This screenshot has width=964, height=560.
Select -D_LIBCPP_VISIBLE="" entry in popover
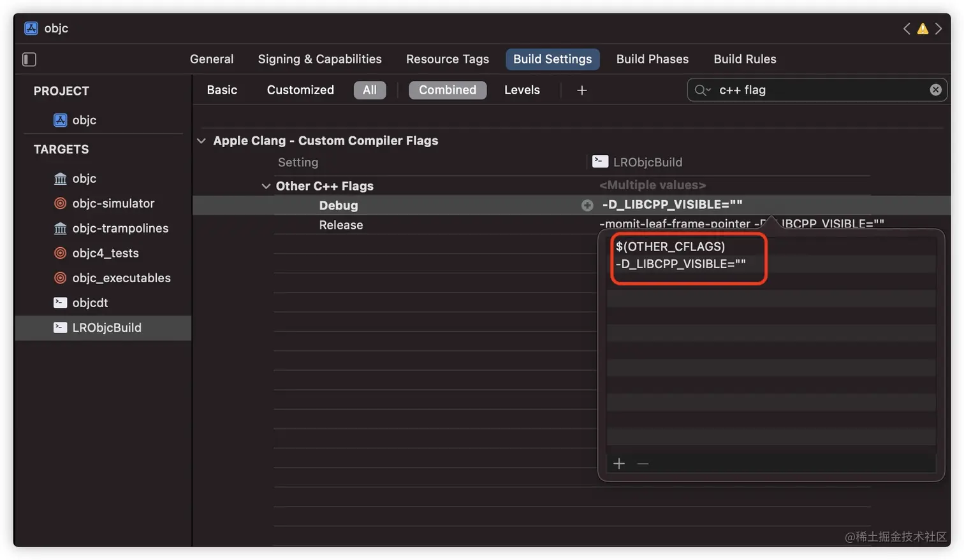[680, 264]
